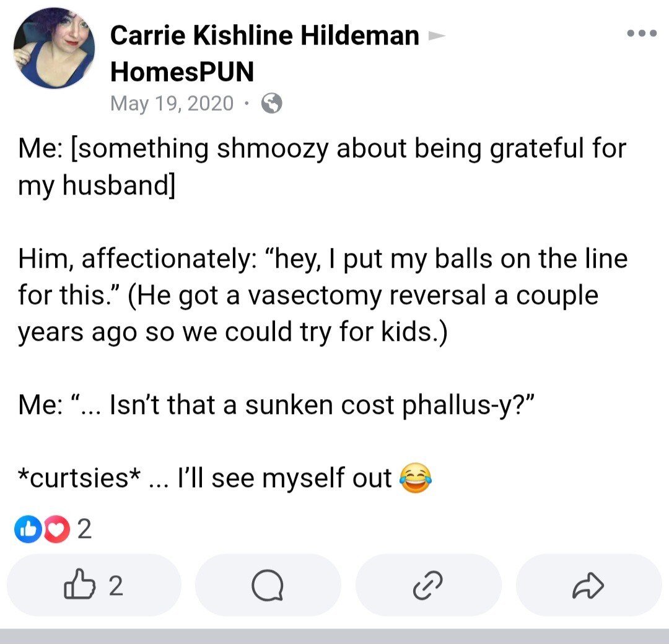This screenshot has height=644, width=669.
Task: View the author's round profile picture
Action: click(54, 48)
